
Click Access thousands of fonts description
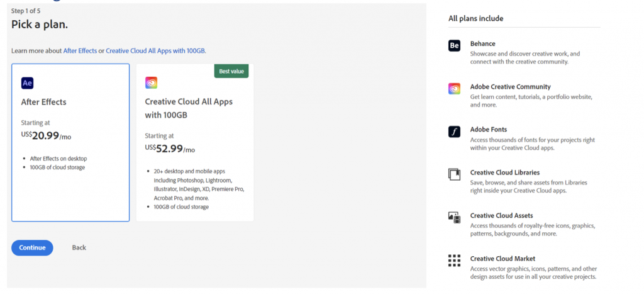[532, 144]
